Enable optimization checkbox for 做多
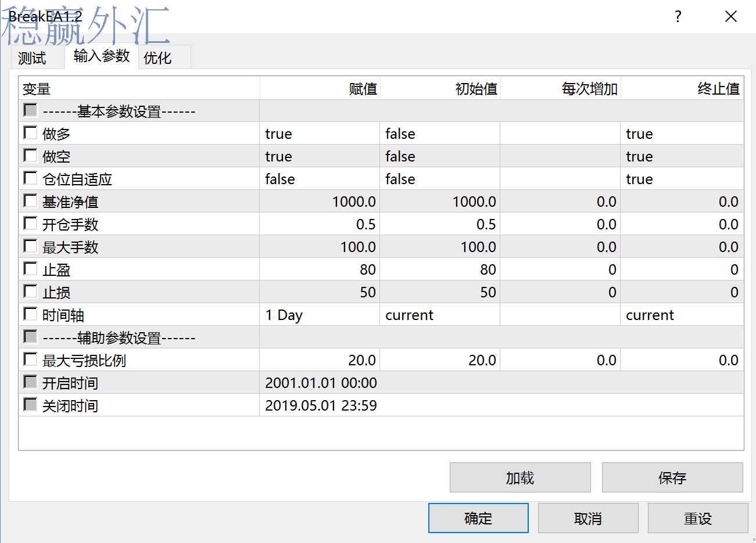Image resolution: width=756 pixels, height=543 pixels. 30,132
